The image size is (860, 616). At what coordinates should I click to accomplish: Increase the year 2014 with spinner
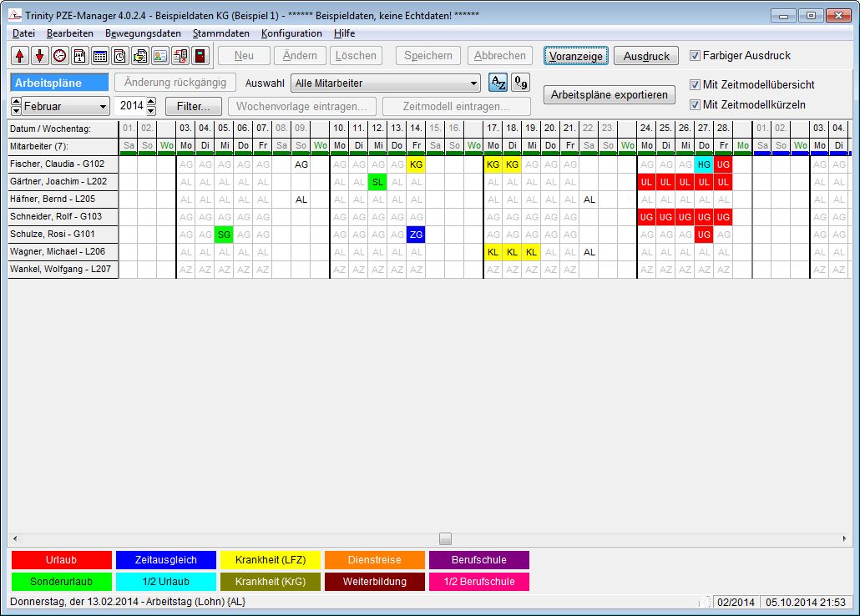coord(150,103)
